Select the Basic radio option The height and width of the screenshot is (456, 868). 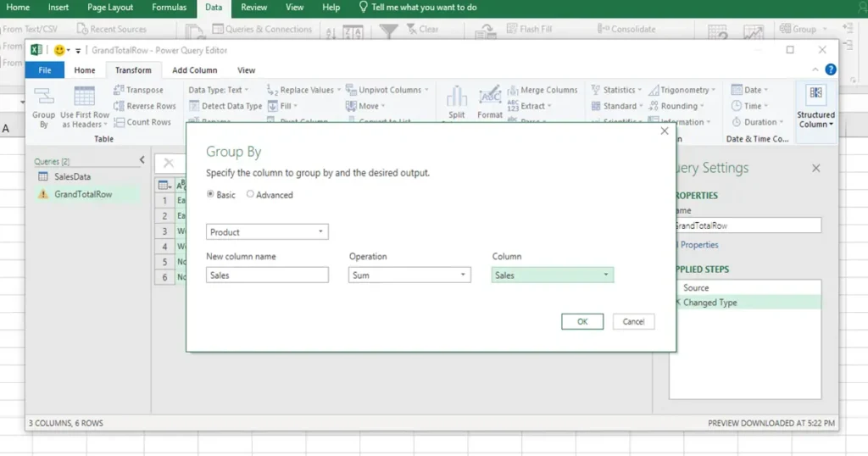tap(210, 194)
